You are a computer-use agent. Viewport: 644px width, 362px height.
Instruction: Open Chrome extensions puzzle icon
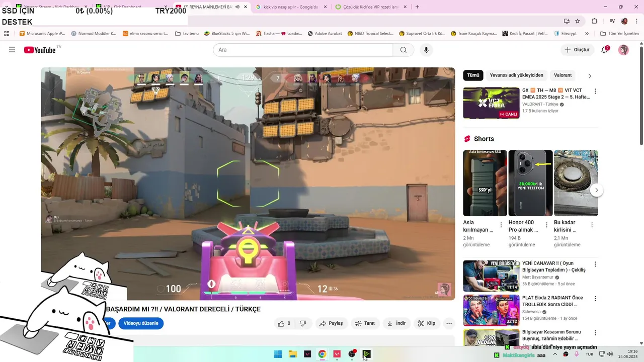coord(595,21)
